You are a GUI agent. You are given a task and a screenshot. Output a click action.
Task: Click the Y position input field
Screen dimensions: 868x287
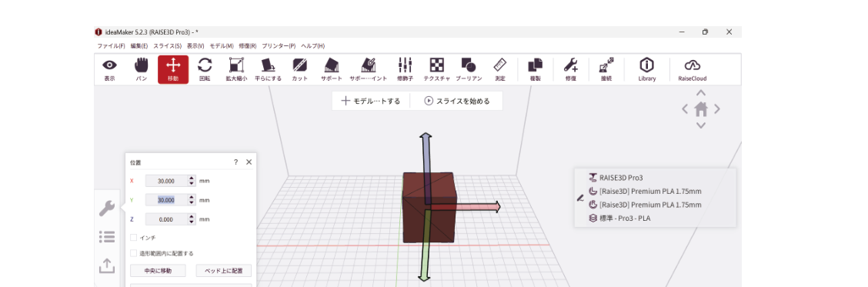(x=167, y=200)
